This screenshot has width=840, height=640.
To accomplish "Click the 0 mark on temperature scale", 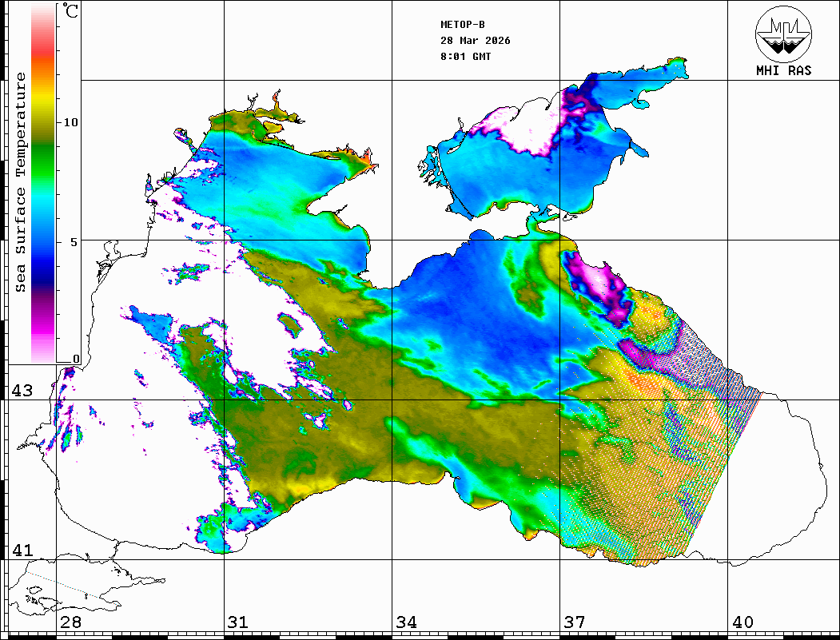I will tap(76, 360).
